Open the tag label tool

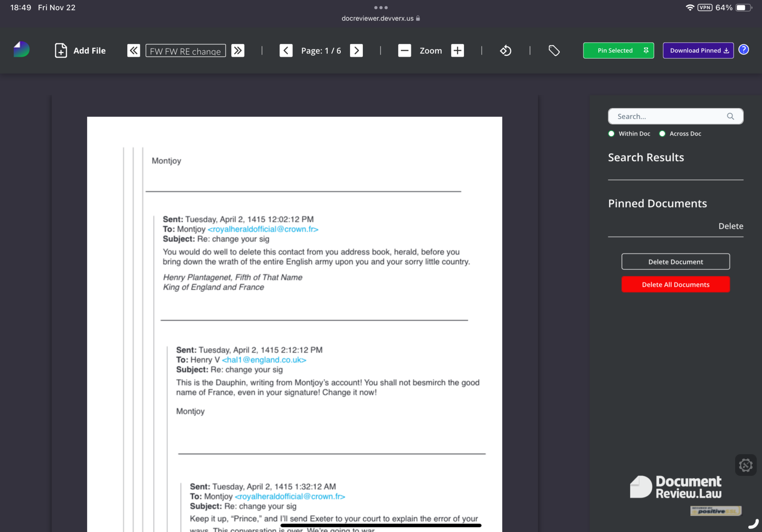point(554,51)
